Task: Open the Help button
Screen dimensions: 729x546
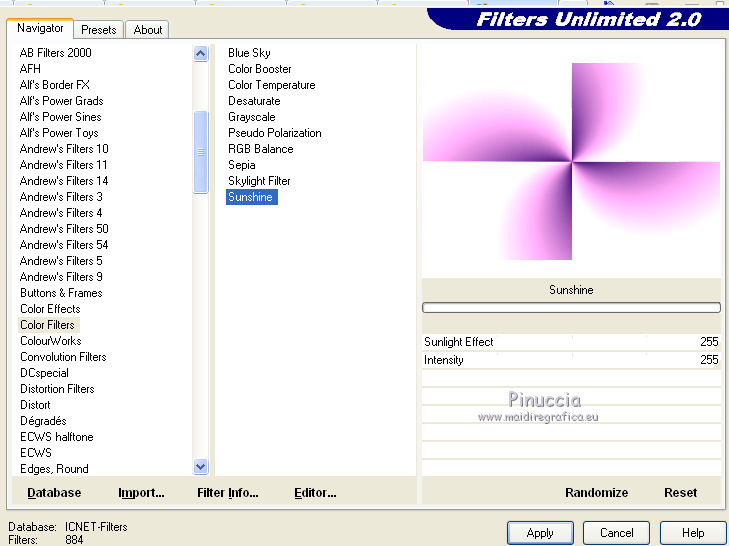Action: (x=693, y=533)
